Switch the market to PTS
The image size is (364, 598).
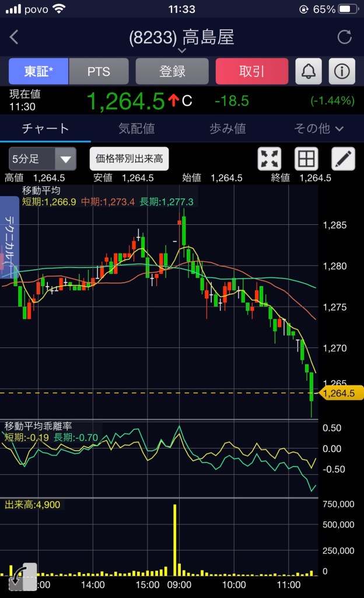pos(99,71)
